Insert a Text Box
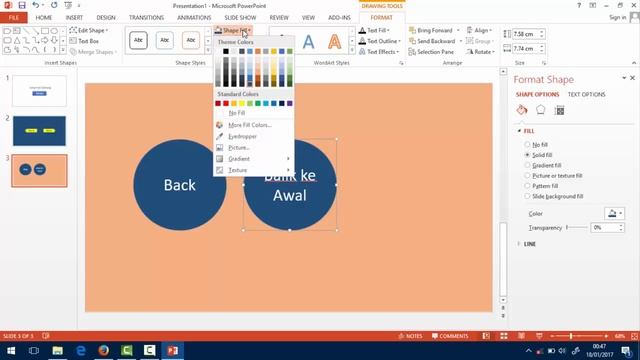This screenshot has width=640, height=360. pyautogui.click(x=84, y=41)
